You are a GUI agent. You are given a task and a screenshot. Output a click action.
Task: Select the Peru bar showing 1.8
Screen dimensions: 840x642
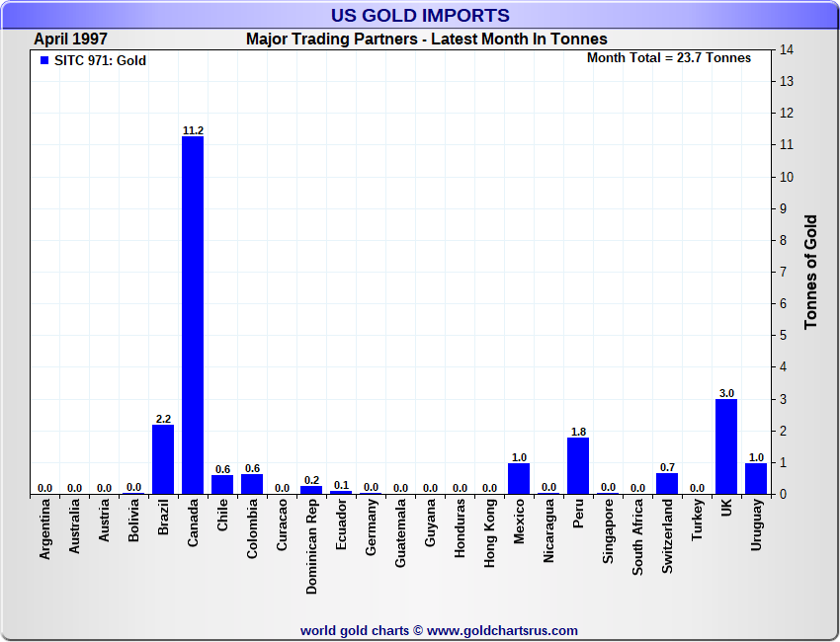point(578,465)
